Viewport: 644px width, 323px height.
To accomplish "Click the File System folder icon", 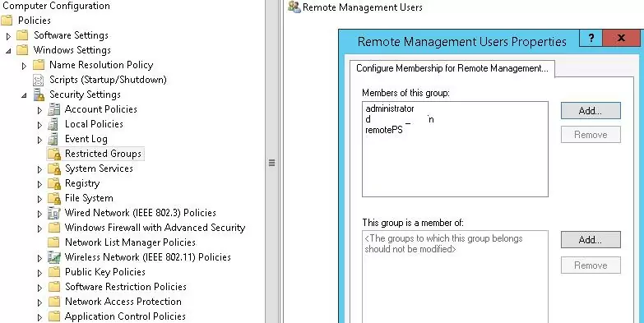I will tap(53, 198).
